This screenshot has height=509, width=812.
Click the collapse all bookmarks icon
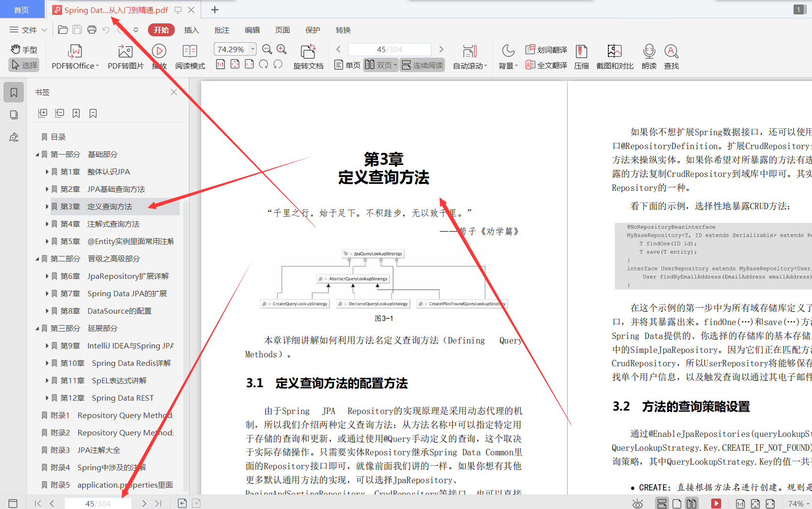60,113
